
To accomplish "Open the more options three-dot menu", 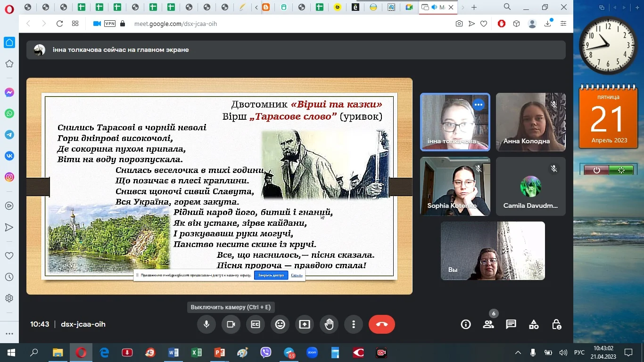I will (x=354, y=324).
